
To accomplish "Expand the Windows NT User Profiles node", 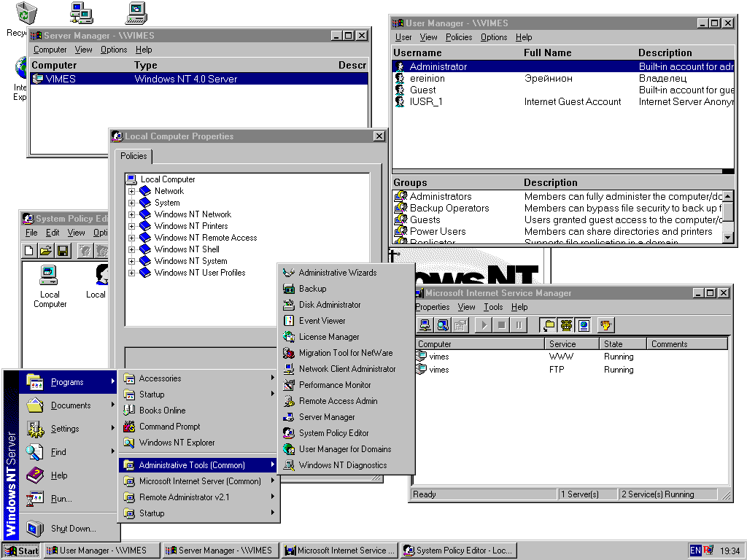I will pyautogui.click(x=132, y=273).
